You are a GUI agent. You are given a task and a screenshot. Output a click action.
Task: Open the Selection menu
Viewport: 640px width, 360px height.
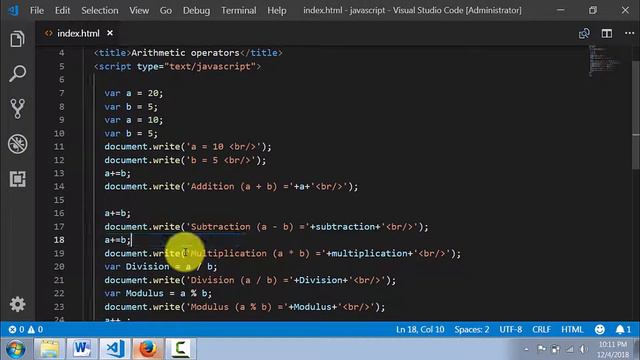(x=100, y=10)
